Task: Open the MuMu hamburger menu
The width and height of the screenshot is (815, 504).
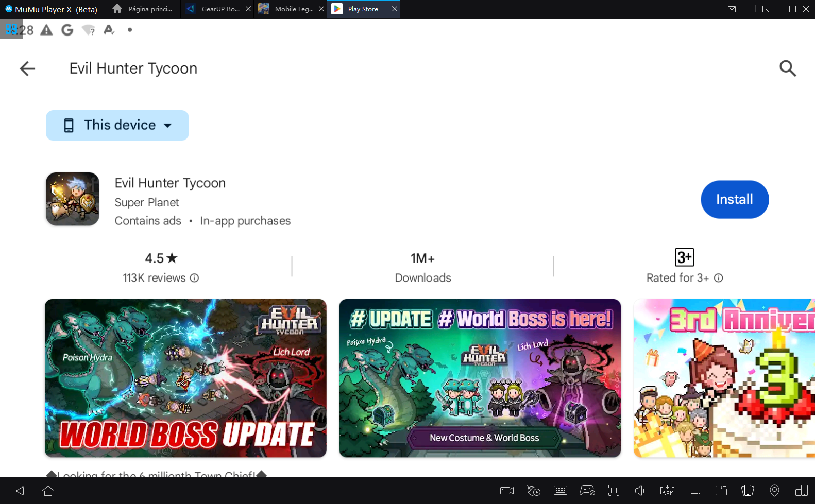Action: (745, 9)
